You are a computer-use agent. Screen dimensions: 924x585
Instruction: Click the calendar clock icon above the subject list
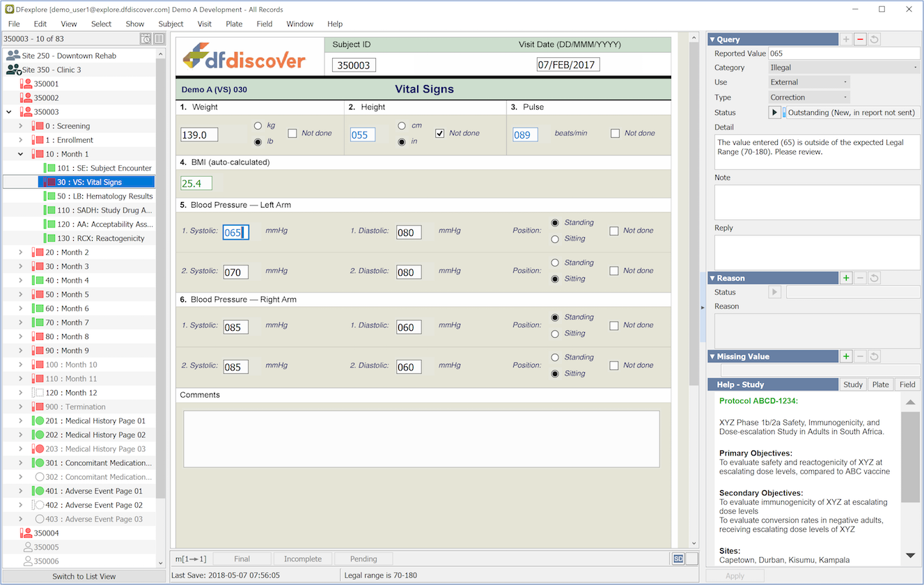[x=146, y=39]
